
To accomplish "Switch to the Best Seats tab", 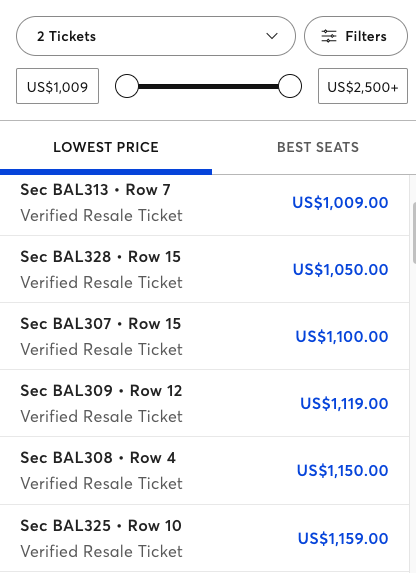I will [x=318, y=147].
